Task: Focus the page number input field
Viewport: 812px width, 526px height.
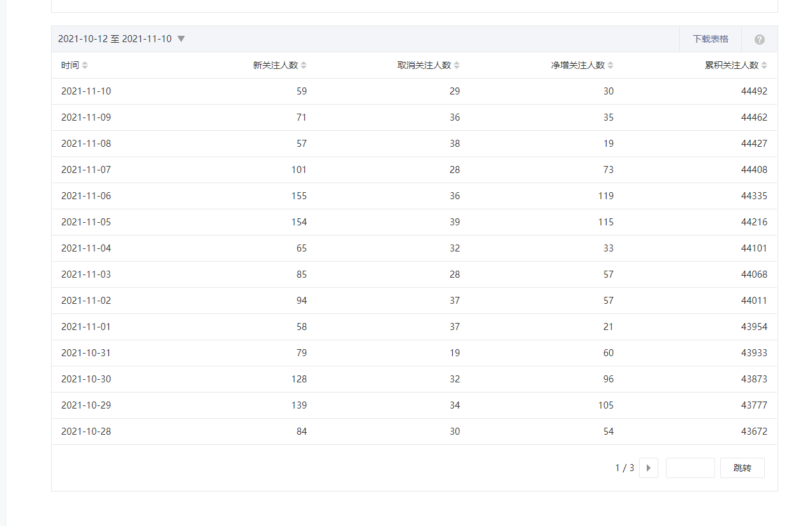Action: [x=690, y=468]
